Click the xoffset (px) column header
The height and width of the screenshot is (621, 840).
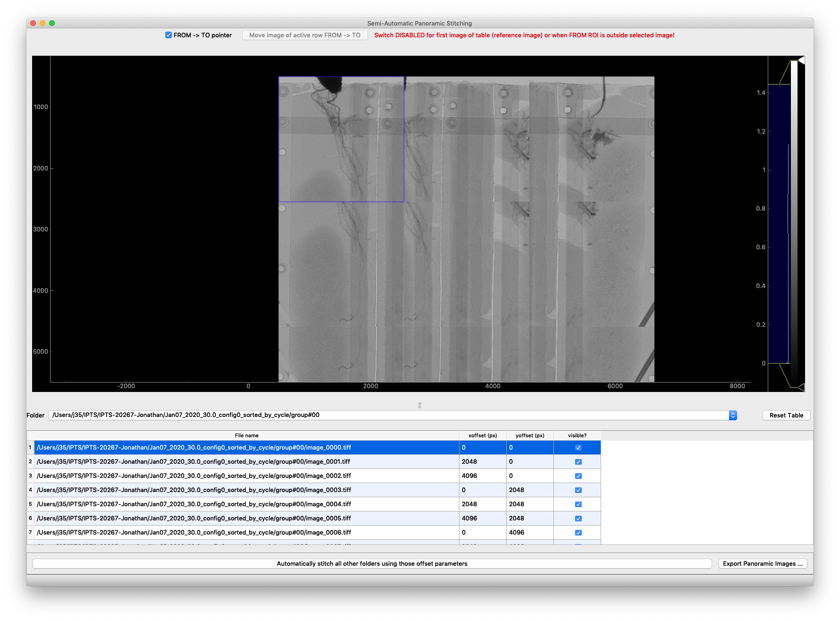pyautogui.click(x=483, y=435)
